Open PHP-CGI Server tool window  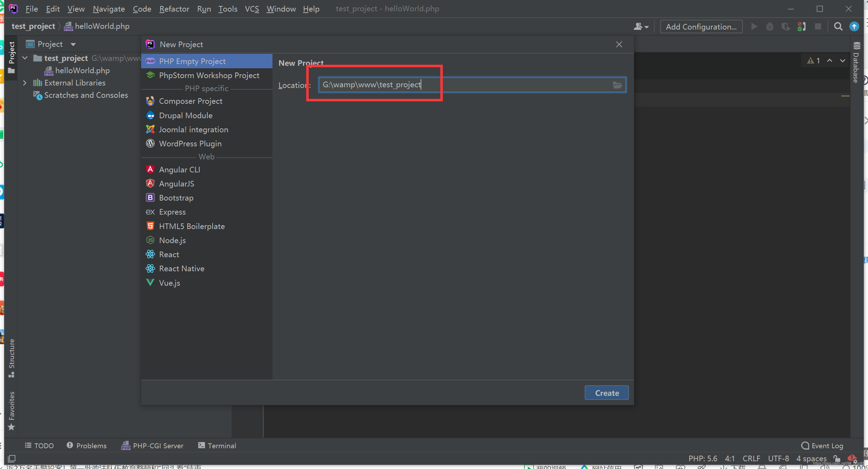click(x=152, y=445)
